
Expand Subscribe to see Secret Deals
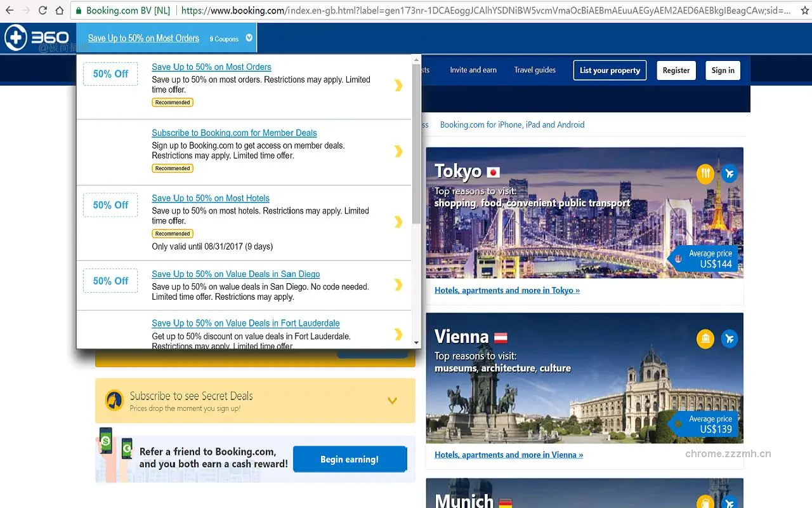[x=392, y=401]
